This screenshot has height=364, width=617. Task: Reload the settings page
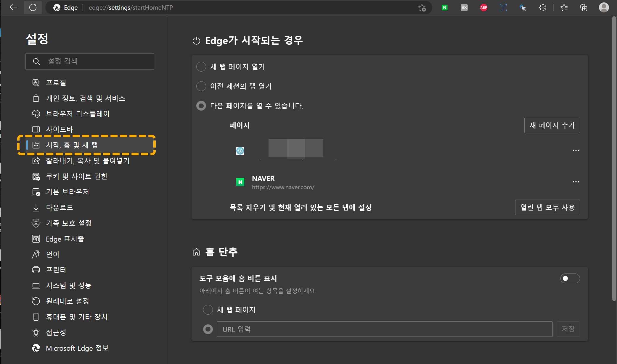click(33, 7)
